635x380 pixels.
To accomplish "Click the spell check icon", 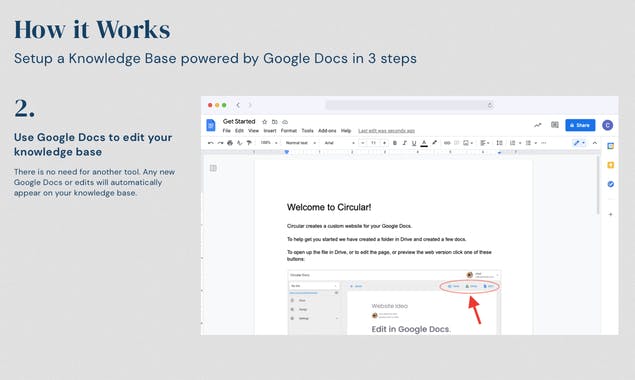I will tap(239, 143).
